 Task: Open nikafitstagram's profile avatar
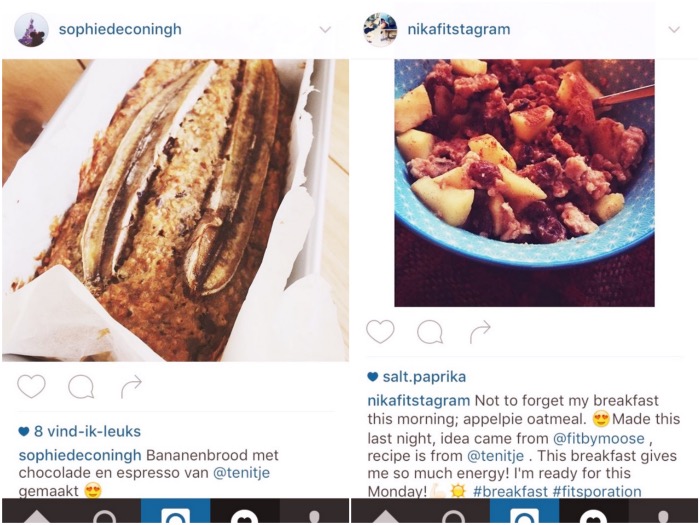click(380, 29)
